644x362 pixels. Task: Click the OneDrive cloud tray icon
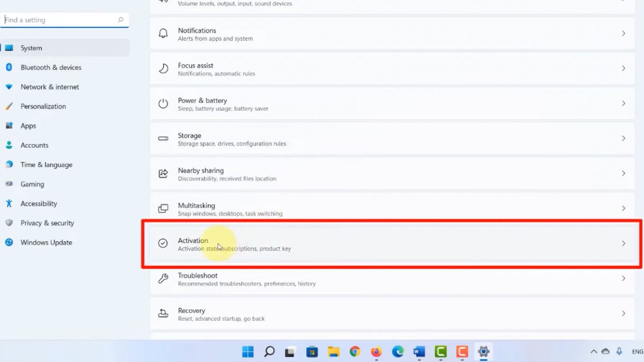pos(606,352)
